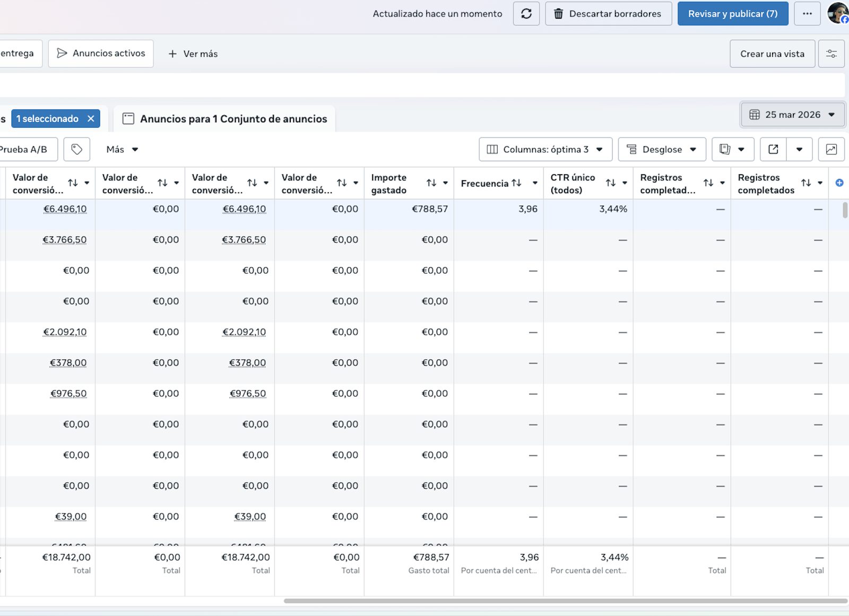Click the export/share icon button
Viewport: 849px width, 616px height.
point(773,149)
